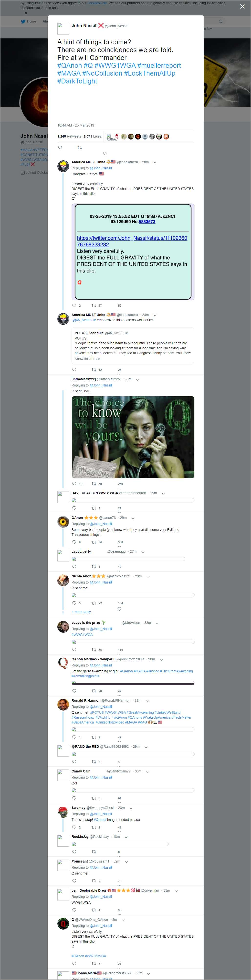Click the reply icon on SwampysGhost's reply

tap(74, 827)
